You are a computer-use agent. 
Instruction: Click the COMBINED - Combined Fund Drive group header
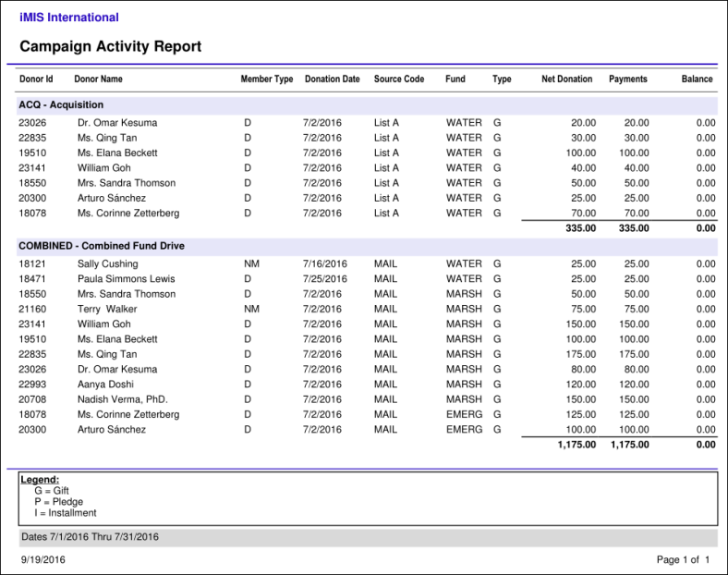(367, 246)
